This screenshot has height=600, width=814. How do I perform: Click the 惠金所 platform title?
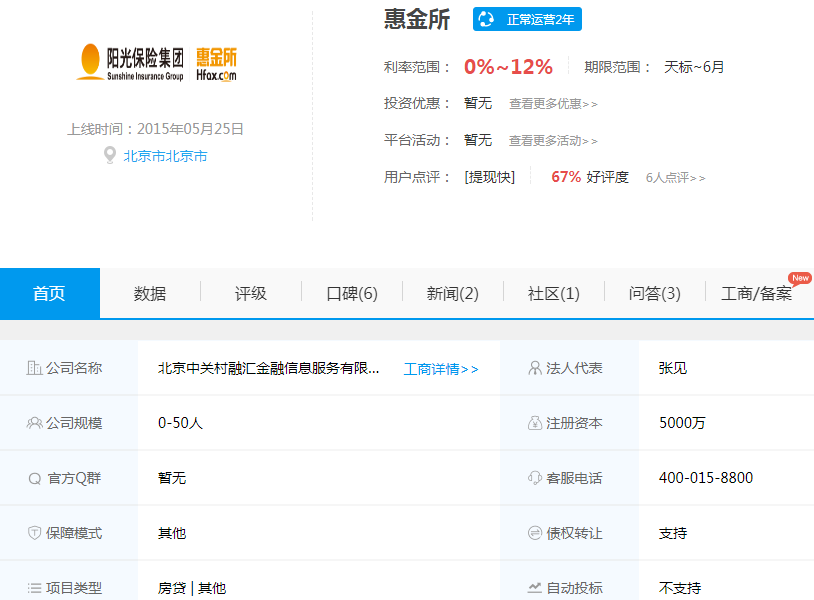click(x=417, y=20)
